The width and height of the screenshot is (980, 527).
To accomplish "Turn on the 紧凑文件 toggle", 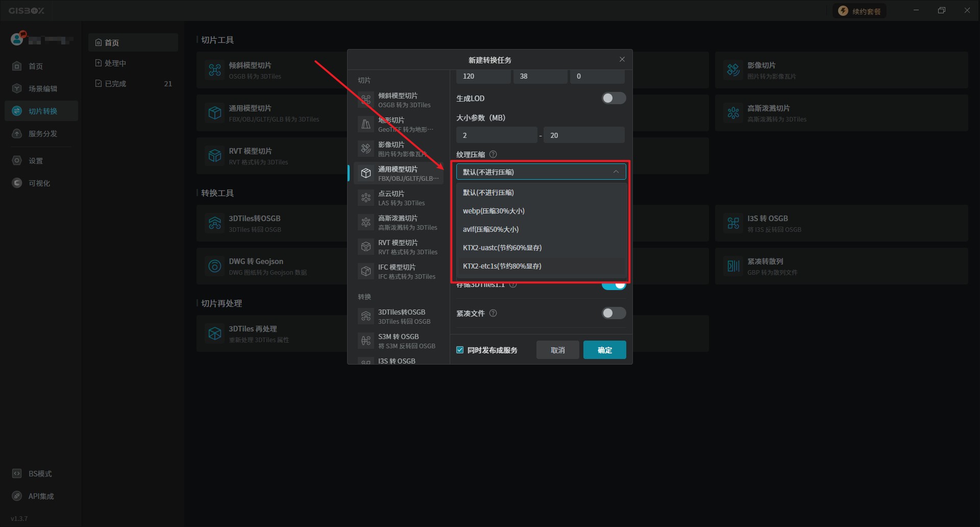I will [x=613, y=314].
